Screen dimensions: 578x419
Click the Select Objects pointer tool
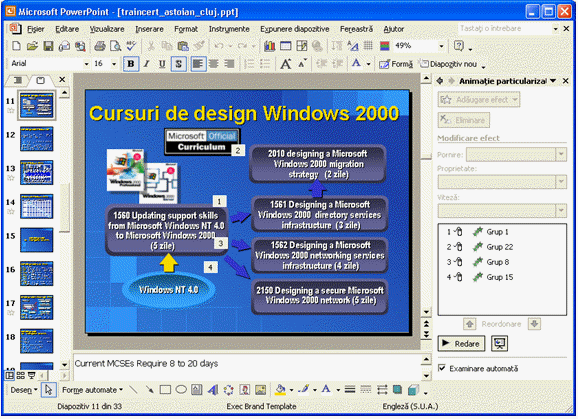(x=48, y=390)
